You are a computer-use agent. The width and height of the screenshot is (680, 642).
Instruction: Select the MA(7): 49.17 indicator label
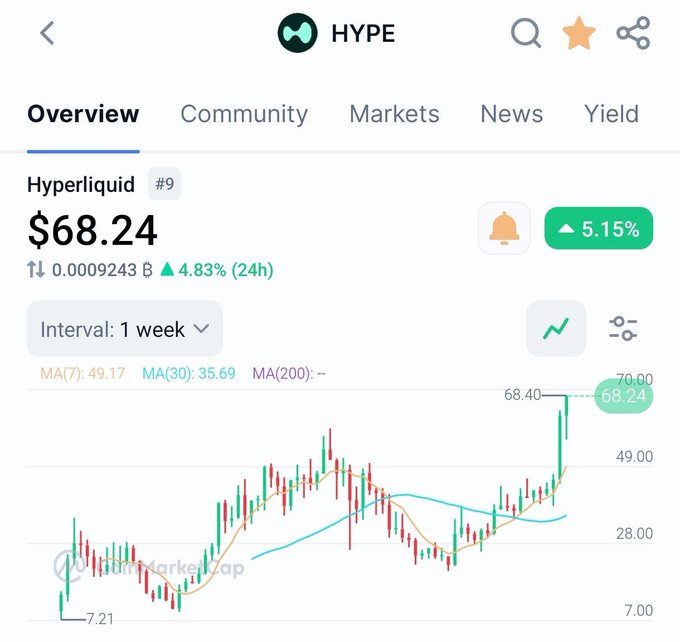(82, 373)
